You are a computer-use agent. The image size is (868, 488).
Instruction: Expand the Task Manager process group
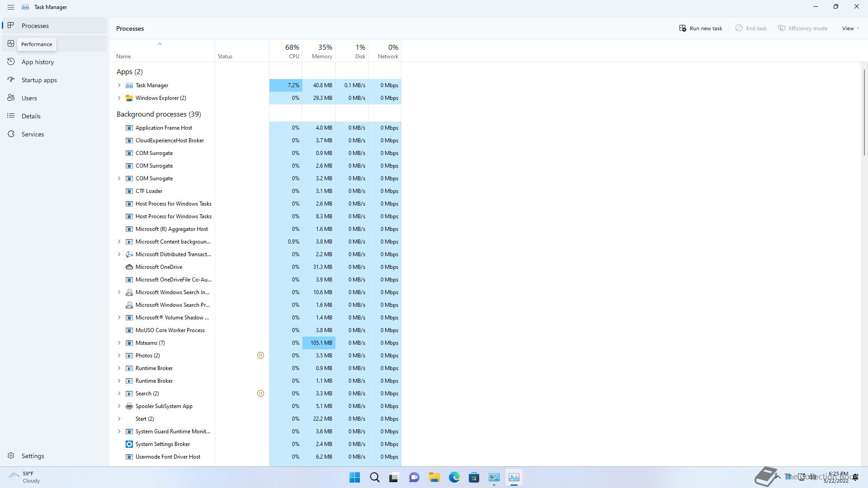point(119,85)
